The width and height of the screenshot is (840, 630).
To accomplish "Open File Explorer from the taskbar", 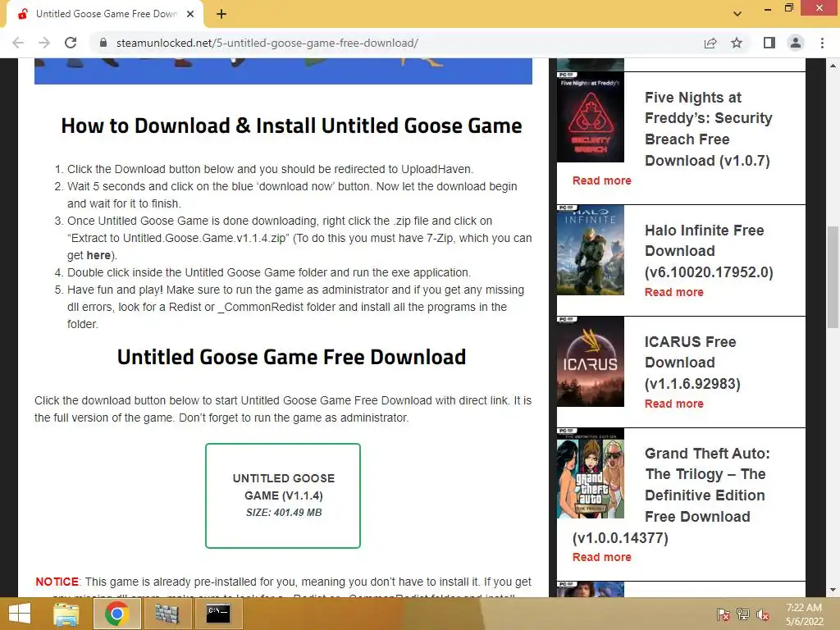I will [66, 614].
